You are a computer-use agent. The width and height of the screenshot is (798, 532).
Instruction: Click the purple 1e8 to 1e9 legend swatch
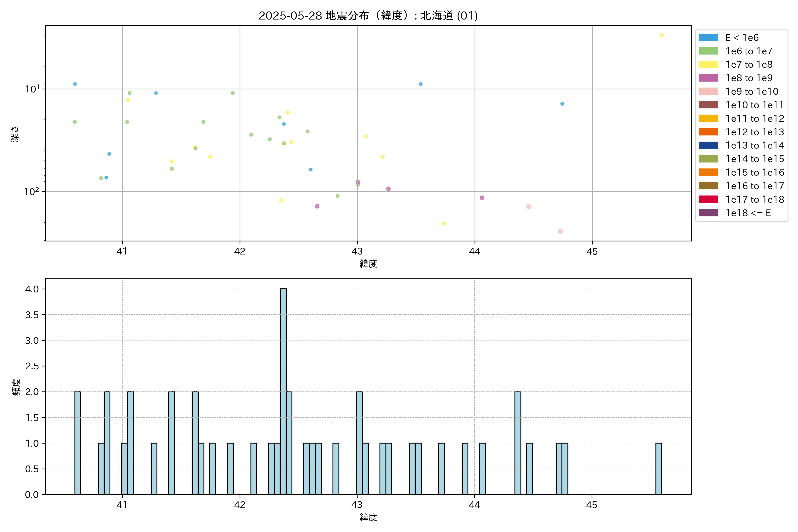coord(708,78)
